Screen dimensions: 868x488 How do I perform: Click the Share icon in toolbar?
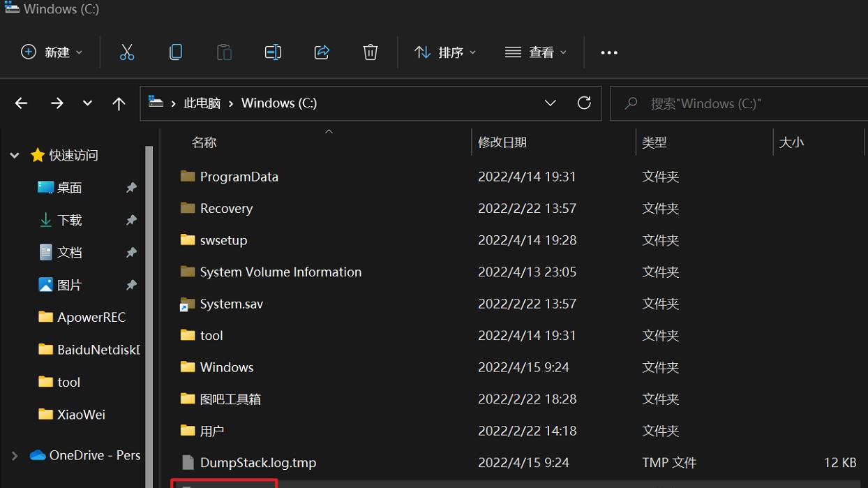tap(322, 52)
